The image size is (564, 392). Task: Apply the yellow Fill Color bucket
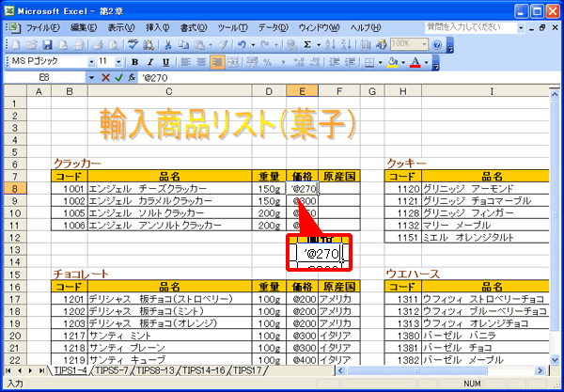[392, 62]
